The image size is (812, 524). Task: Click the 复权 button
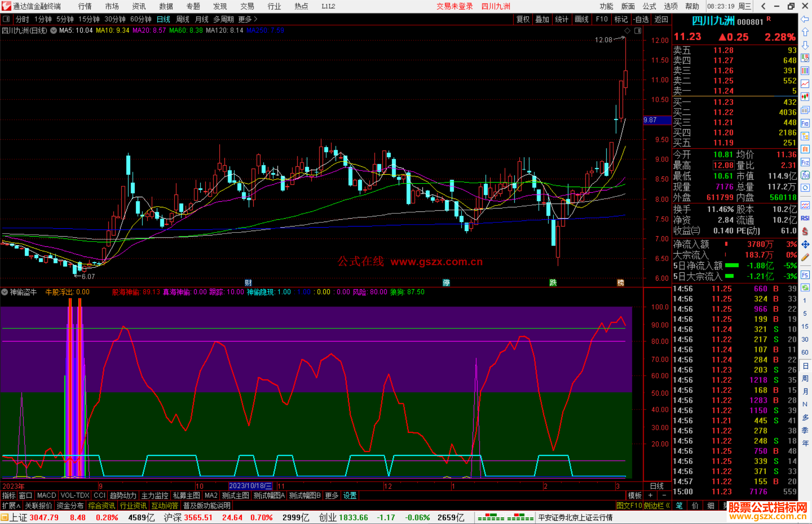coord(523,19)
